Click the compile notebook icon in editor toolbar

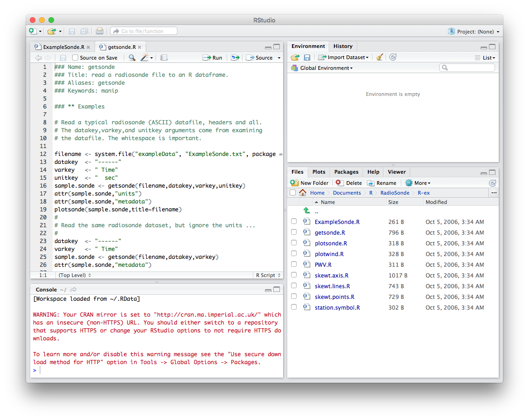tap(164, 58)
